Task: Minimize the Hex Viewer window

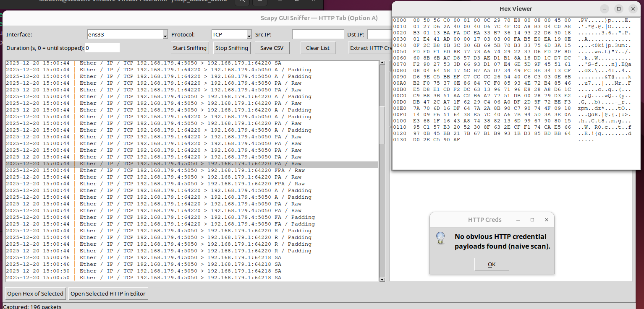Action: 605,9
